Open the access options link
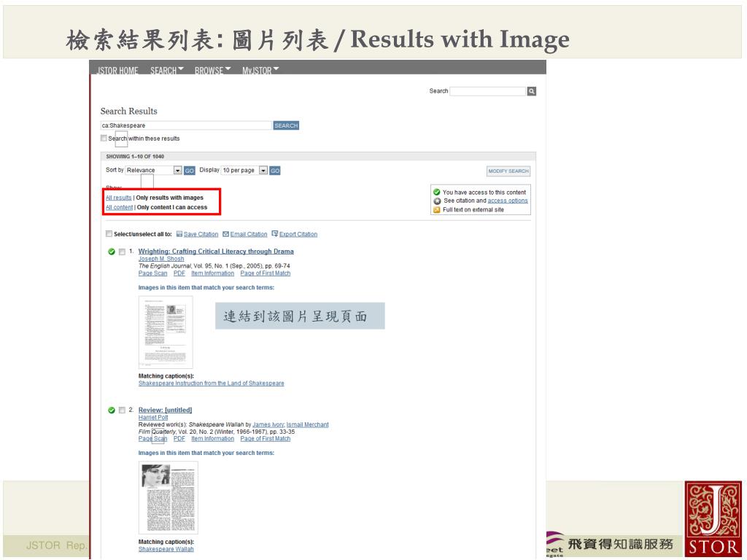 tap(508, 201)
